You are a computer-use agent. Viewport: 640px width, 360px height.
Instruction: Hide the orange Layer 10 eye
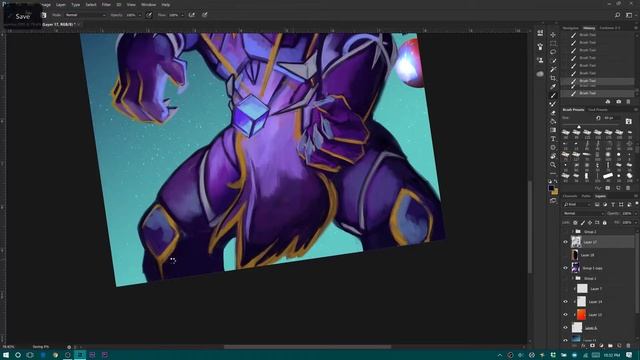click(x=566, y=315)
